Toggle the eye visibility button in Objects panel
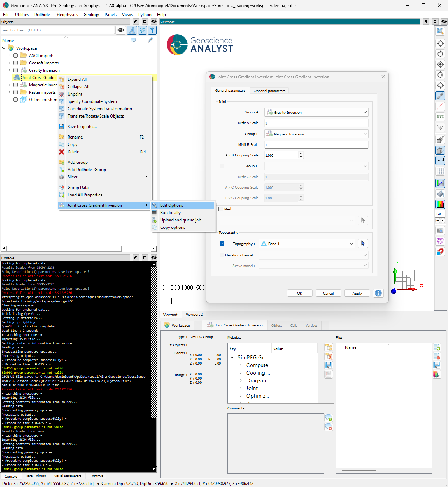Image resolution: width=448 pixels, height=487 pixels. pos(121,30)
